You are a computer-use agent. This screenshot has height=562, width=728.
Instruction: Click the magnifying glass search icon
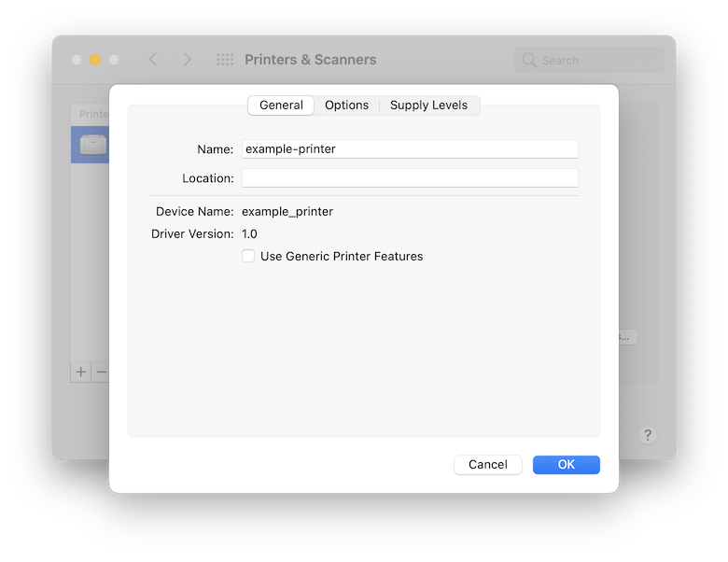point(529,60)
